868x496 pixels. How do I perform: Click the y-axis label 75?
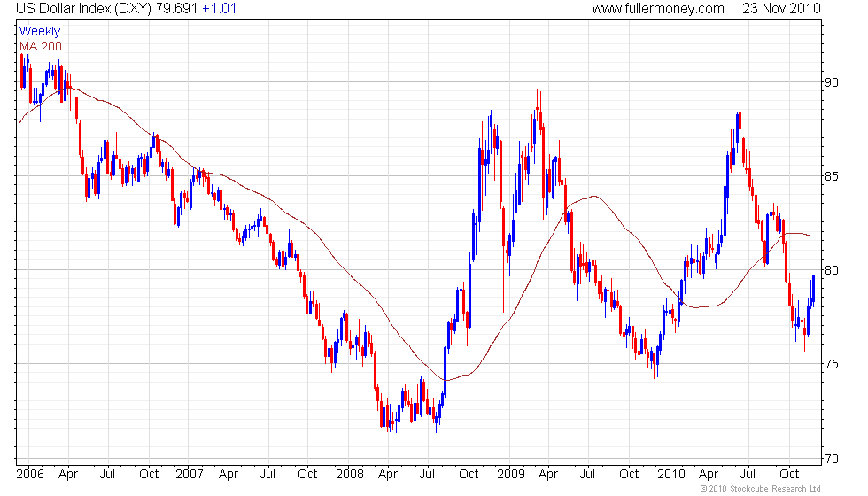pos(832,364)
